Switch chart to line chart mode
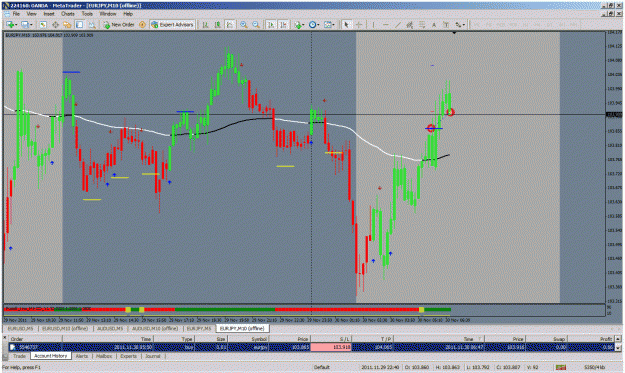Viewport: 625px width, 373px height. (x=230, y=25)
